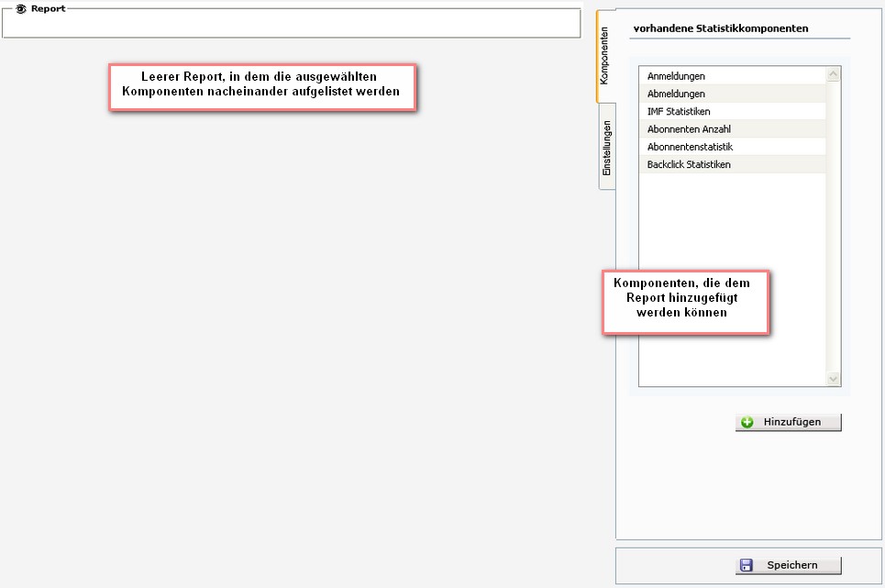The image size is (885, 588).
Task: Click the eye icon beside Report
Action: (x=21, y=9)
